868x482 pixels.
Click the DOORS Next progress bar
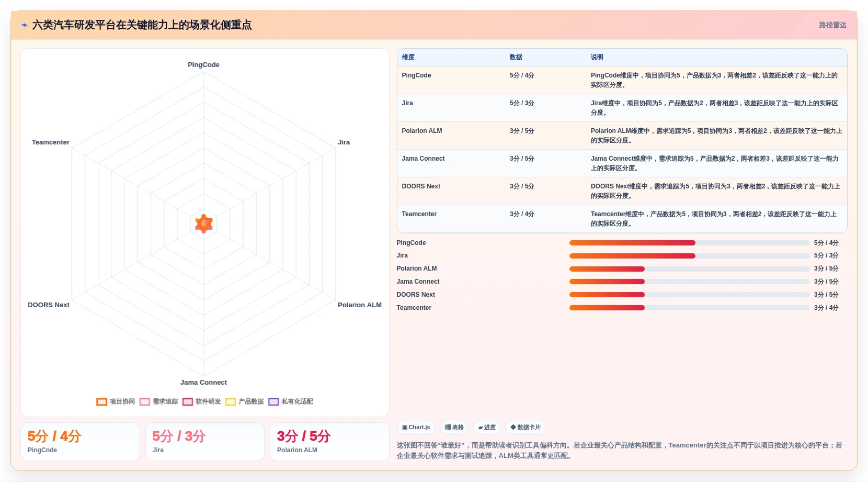[x=689, y=295]
